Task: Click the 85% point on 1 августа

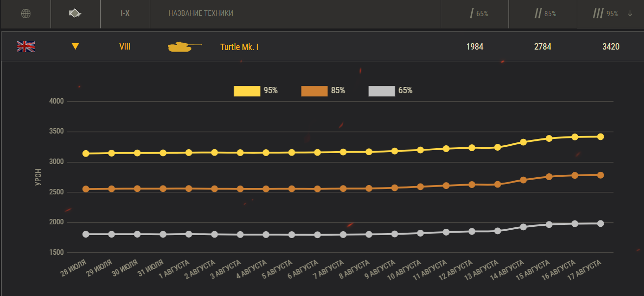Action: [x=189, y=188]
